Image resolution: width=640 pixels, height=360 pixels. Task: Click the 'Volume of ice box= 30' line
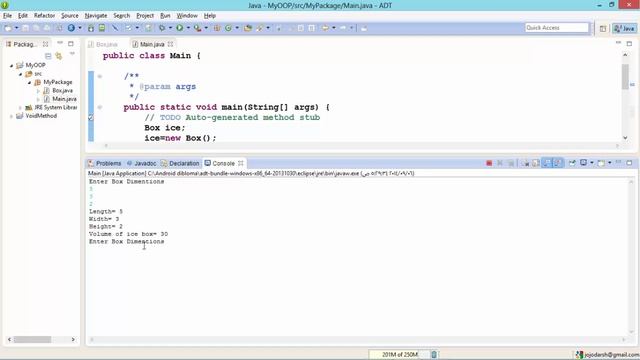(128, 234)
